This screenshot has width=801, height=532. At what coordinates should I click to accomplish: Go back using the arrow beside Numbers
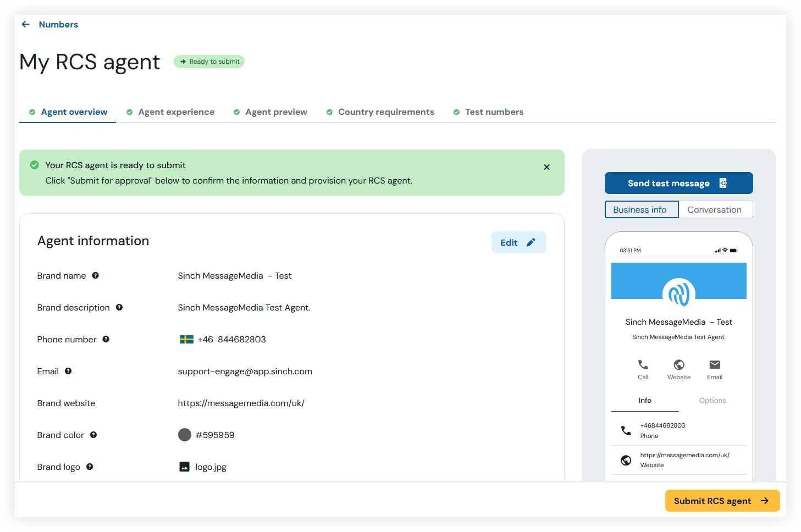coord(25,24)
